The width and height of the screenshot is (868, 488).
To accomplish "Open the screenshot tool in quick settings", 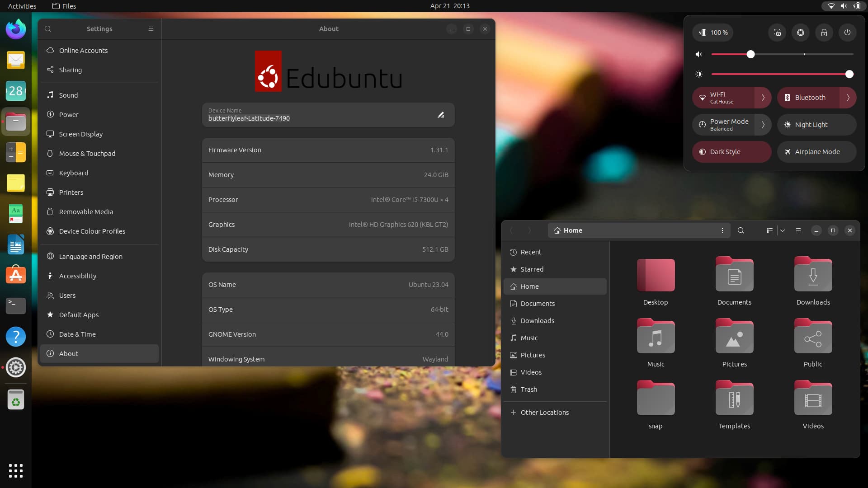I will 777,33.
